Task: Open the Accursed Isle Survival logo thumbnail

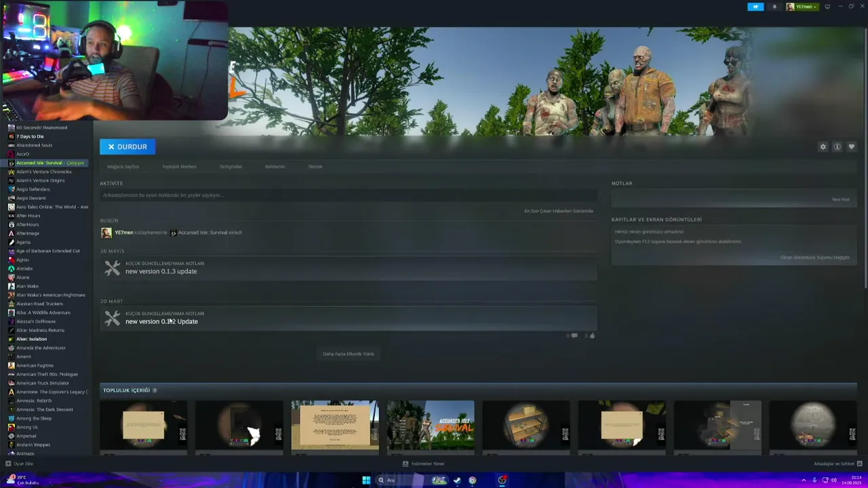Action: (x=431, y=425)
